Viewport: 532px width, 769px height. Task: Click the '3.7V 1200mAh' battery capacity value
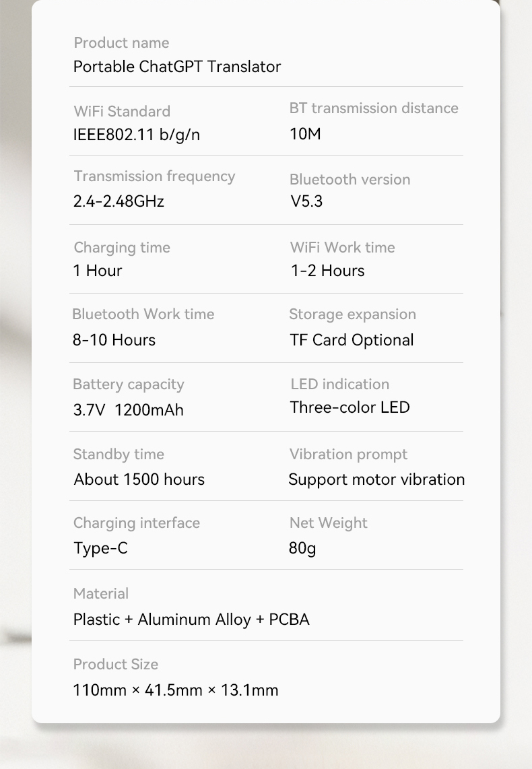point(128,410)
